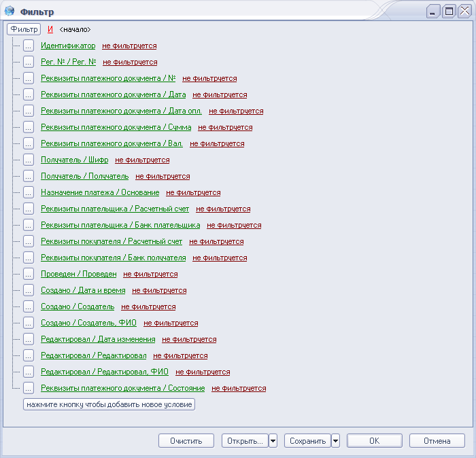Open ellipsis for Проведен / Проведен row
This screenshot has width=476, height=458.
click(29, 275)
